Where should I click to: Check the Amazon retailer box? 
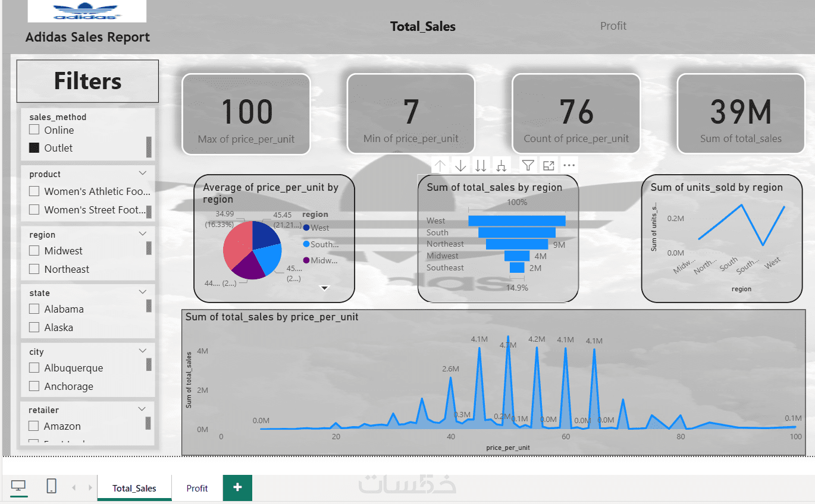click(x=35, y=426)
